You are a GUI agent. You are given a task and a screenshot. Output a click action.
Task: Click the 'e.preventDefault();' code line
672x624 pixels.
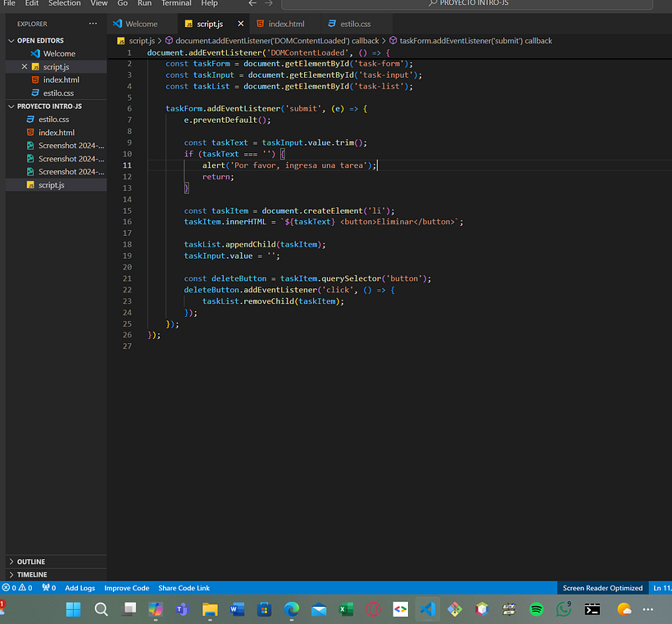click(x=227, y=120)
